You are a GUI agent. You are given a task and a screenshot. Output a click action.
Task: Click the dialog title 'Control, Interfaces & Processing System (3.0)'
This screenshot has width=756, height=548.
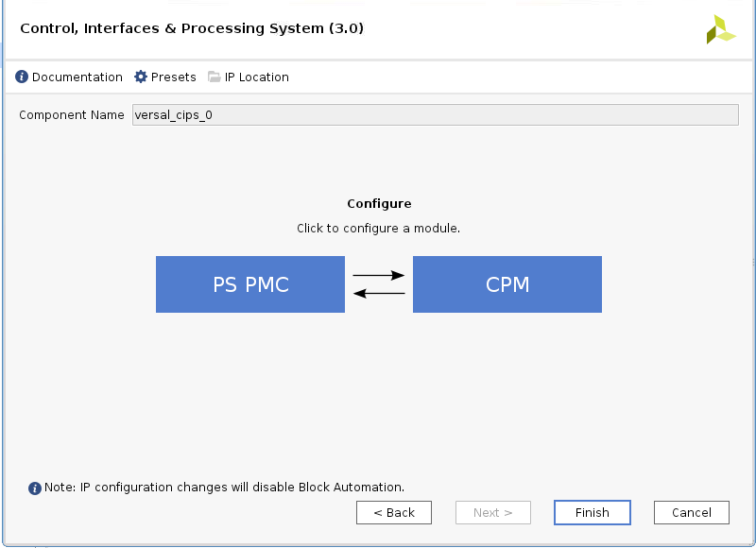[x=192, y=28]
